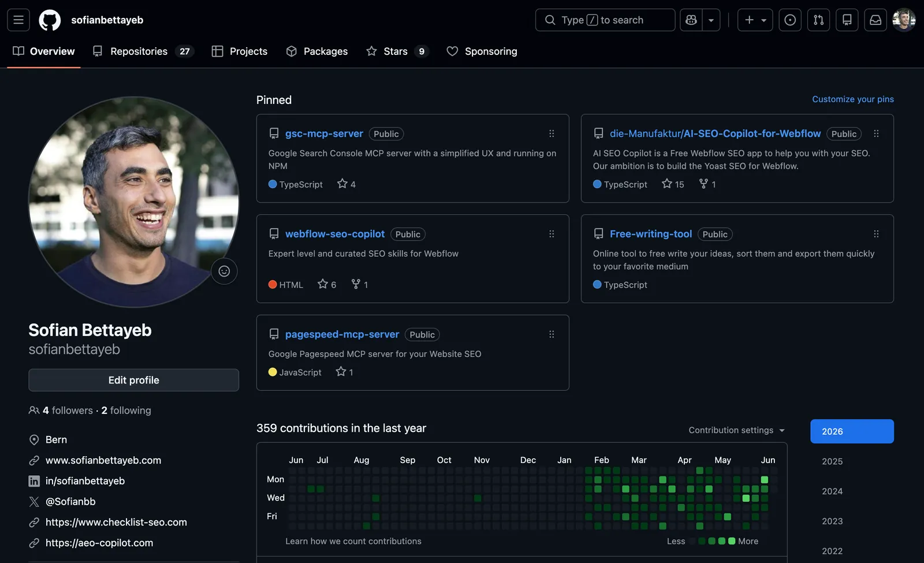Click darkest legend square after Less
The image size is (924, 563).
coord(692,541)
